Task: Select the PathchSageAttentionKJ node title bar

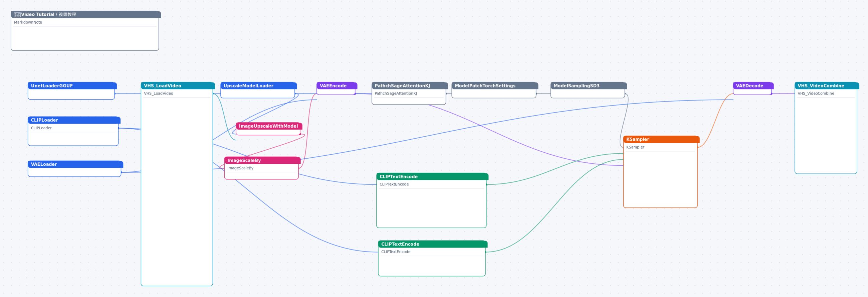Action: click(410, 86)
